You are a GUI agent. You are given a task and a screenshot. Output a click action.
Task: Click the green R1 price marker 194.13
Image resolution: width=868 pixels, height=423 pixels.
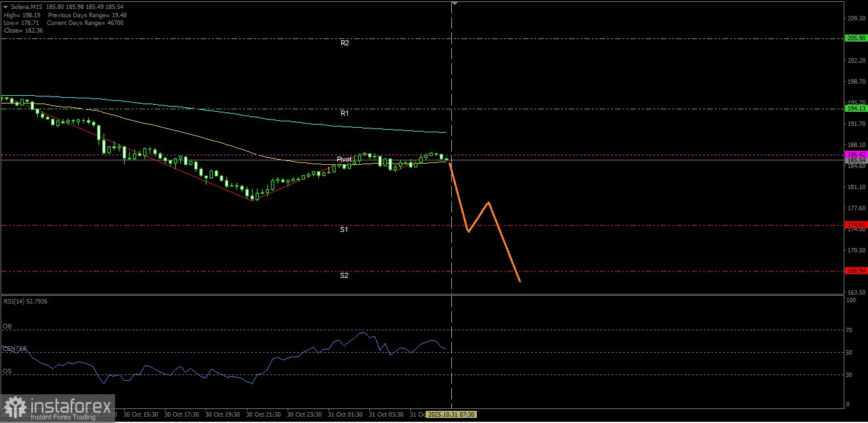tap(856, 109)
